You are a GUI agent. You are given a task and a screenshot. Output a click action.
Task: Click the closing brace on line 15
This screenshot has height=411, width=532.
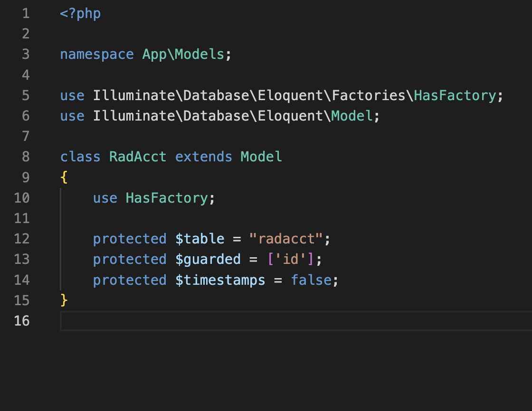(63, 300)
